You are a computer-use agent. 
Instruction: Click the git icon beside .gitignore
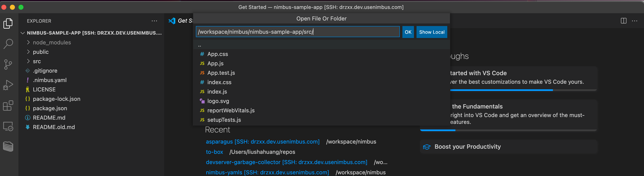[x=28, y=71]
